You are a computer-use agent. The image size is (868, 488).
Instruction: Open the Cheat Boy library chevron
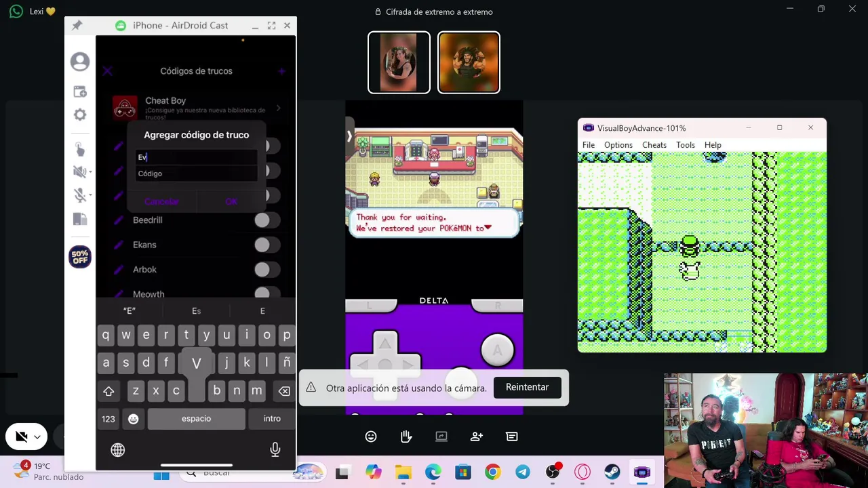coord(279,108)
